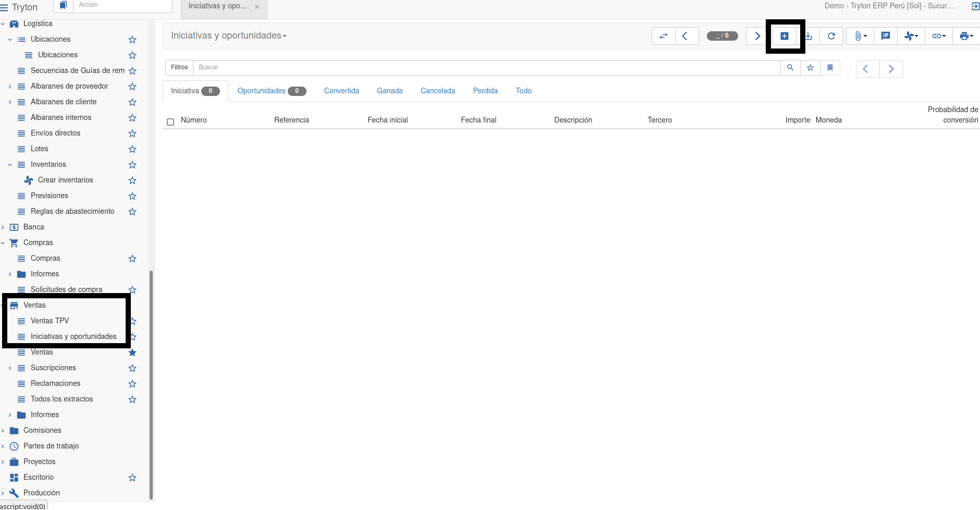Click the new record plus icon
Screen dimensions: 980x510
(x=784, y=36)
